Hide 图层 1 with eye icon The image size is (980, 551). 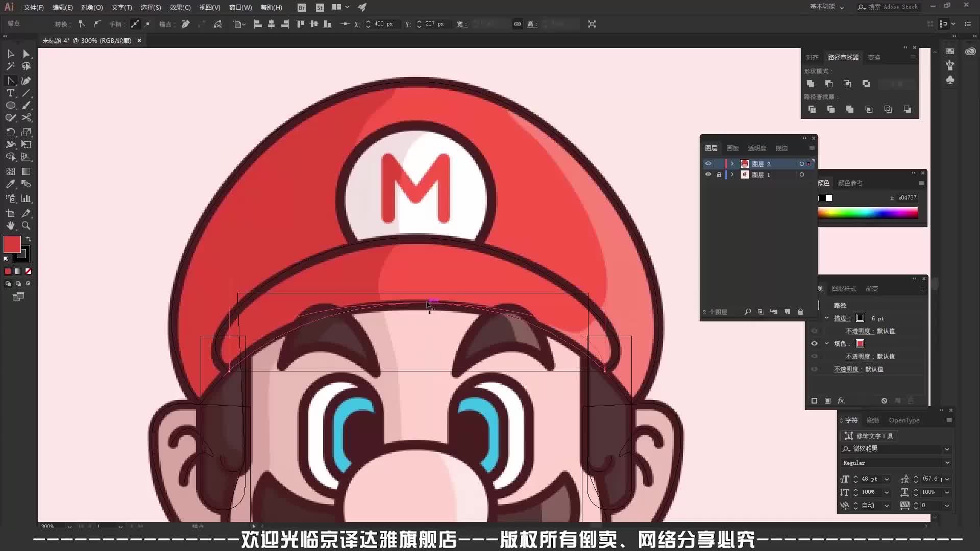708,174
